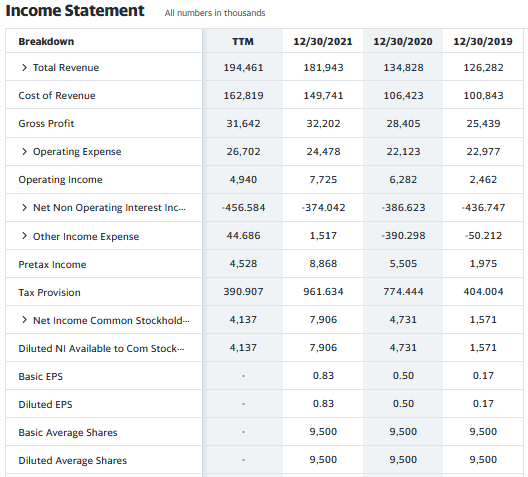Click Tax Provision value 774.444
Image resolution: width=528 pixels, height=477 pixels.
point(403,292)
